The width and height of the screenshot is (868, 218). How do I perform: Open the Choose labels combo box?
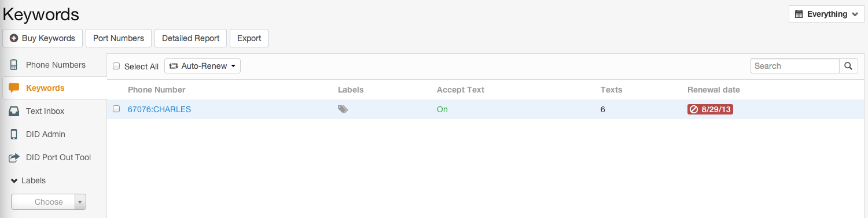pyautogui.click(x=49, y=202)
